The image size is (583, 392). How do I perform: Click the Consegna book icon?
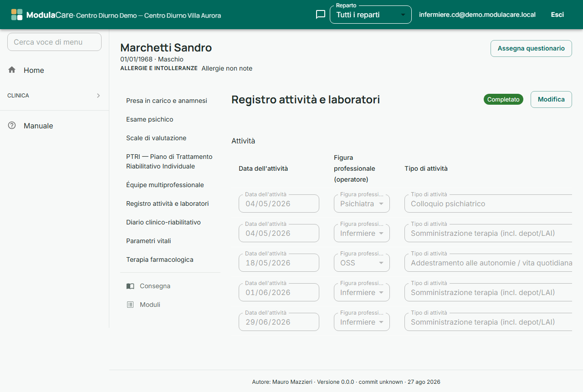pos(130,286)
